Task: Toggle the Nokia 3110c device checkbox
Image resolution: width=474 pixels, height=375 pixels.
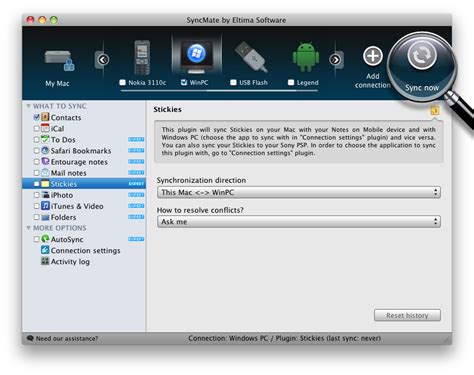Action: [x=123, y=82]
